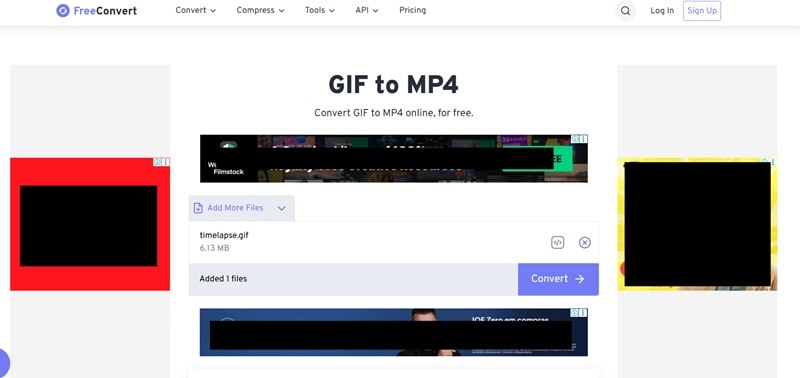Click Add More Files button

point(229,208)
